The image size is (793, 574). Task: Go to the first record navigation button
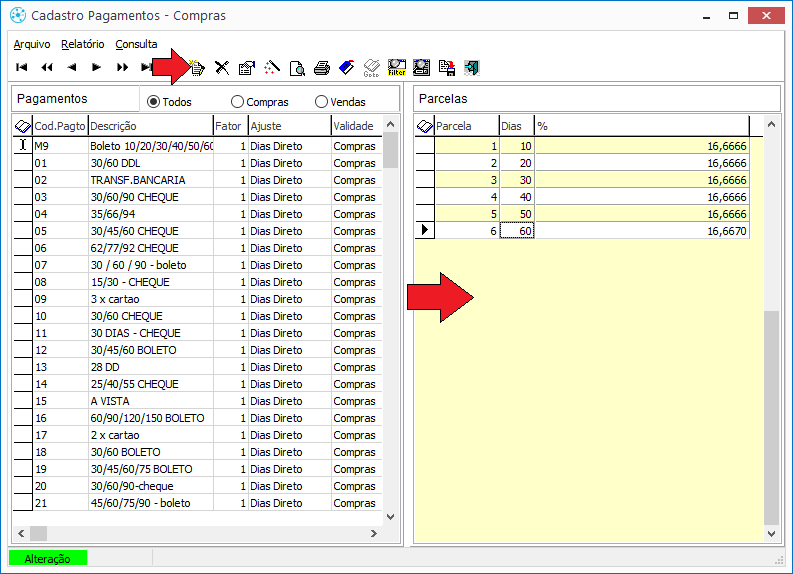[22, 67]
